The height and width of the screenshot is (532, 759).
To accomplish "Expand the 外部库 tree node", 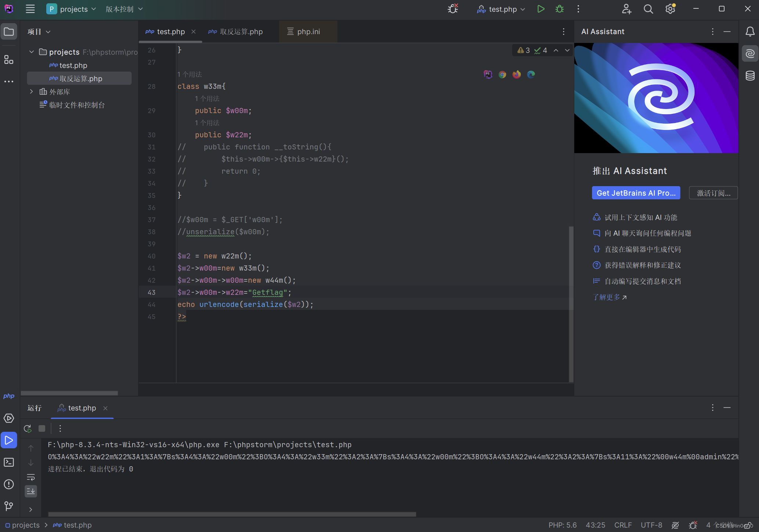I will click(x=32, y=92).
